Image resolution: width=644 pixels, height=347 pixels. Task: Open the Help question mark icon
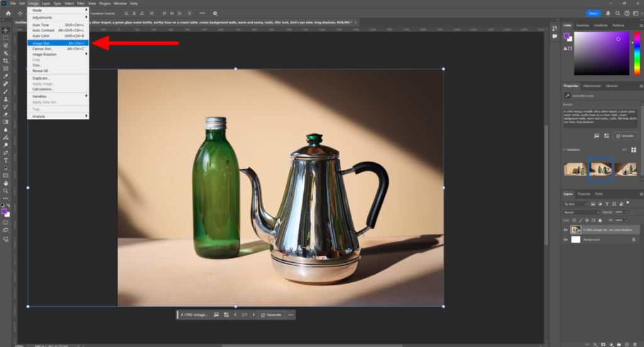627,13
